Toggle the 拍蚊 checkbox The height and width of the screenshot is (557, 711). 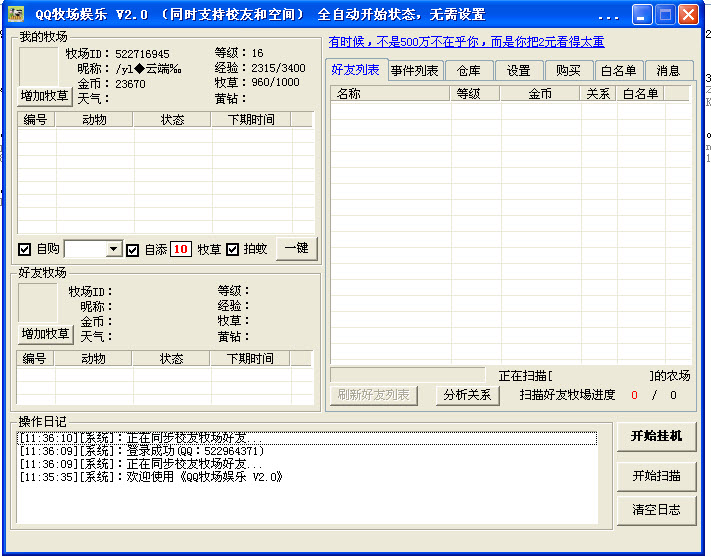click(233, 249)
